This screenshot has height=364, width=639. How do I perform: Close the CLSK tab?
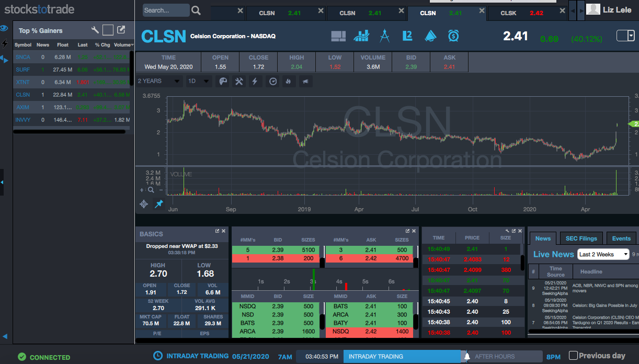[x=562, y=10]
